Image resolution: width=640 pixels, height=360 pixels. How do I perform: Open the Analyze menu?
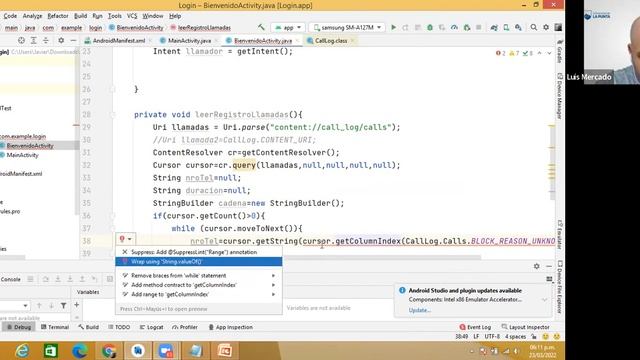32,16
